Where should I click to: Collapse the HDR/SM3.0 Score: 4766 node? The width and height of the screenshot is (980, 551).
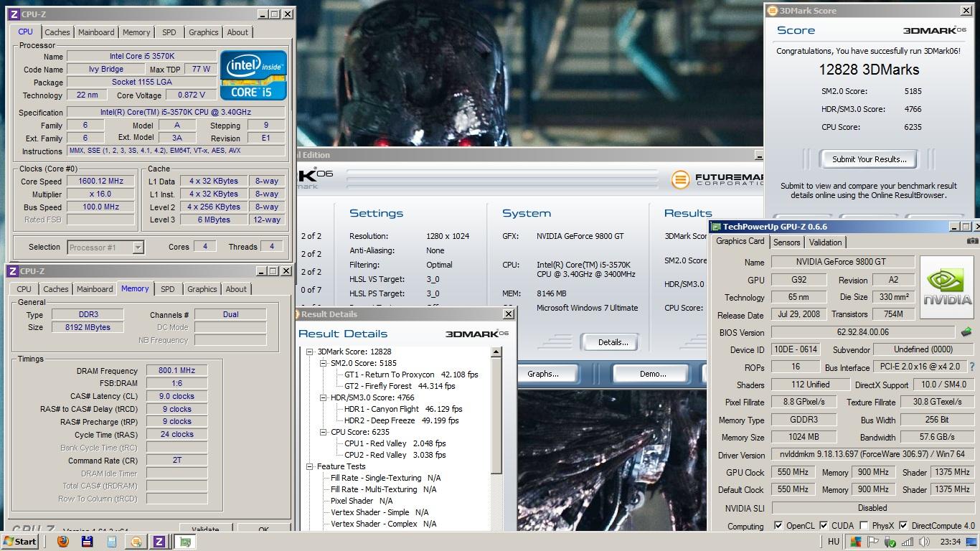[324, 397]
